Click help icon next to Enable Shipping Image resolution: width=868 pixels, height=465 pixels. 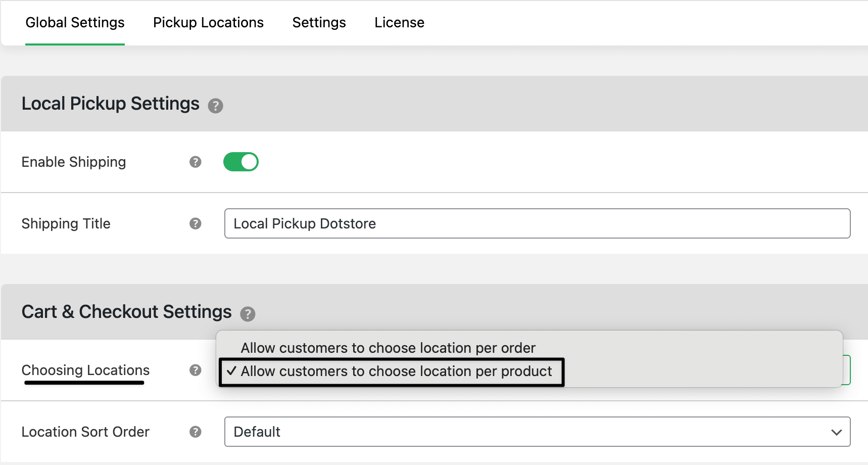(196, 162)
